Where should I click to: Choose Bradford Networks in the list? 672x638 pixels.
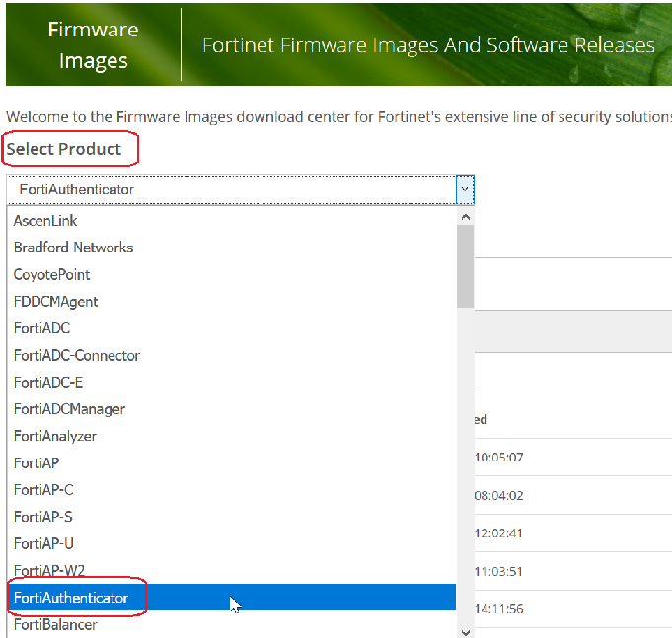click(x=73, y=248)
